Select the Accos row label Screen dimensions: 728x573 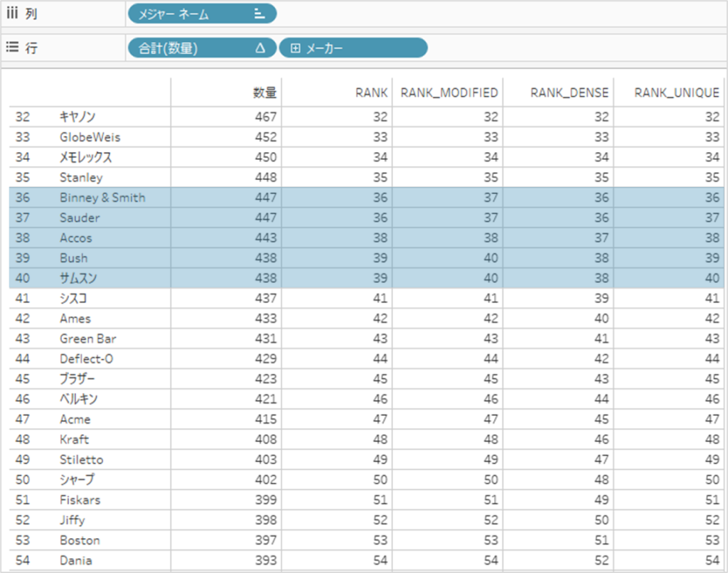click(75, 237)
